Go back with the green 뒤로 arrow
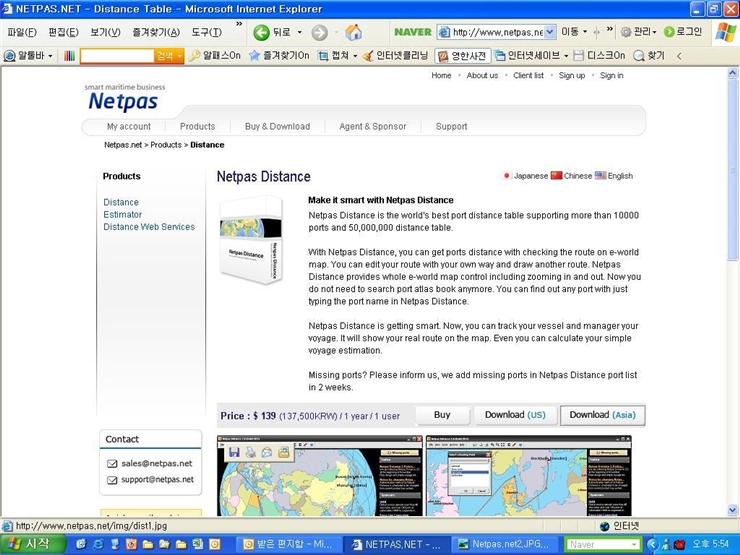Viewport: 740px width, 555px height. tap(261, 33)
